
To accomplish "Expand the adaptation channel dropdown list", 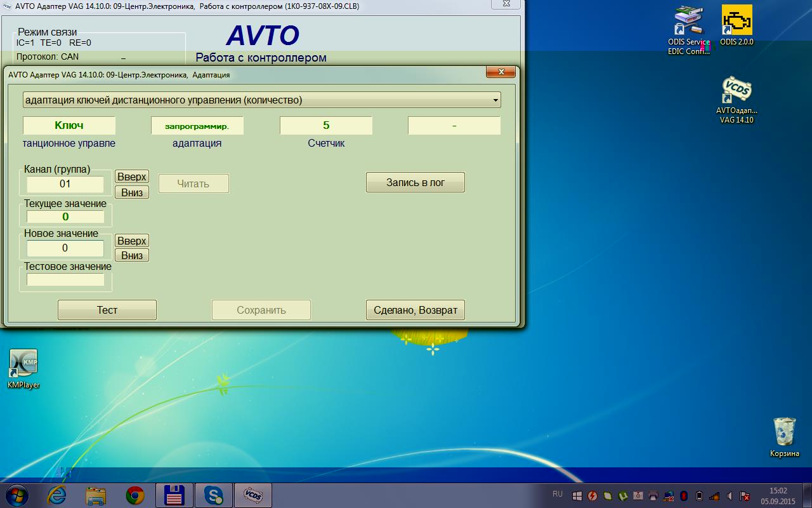I will (x=495, y=100).
